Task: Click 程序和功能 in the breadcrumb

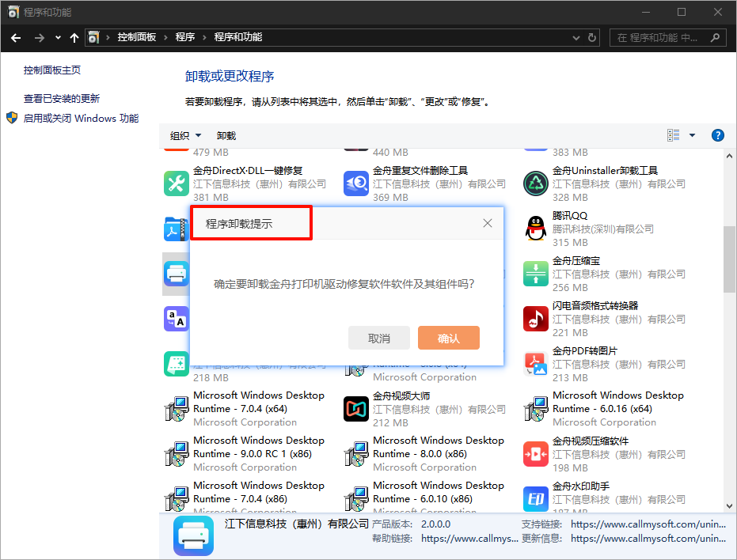Action: (x=237, y=37)
